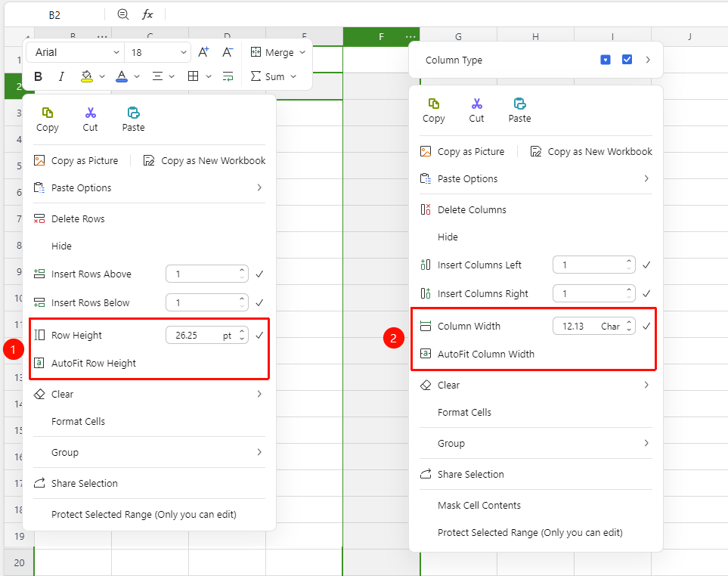Confirm Row Height with the checkmark
The width and height of the screenshot is (728, 576).
click(x=259, y=335)
